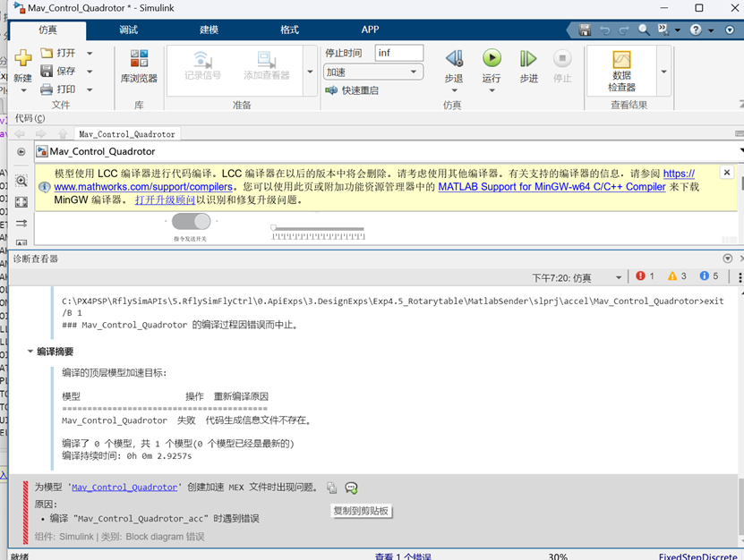Copy error message to clipboard icon
Screen dimensions: 744x560
click(331, 488)
